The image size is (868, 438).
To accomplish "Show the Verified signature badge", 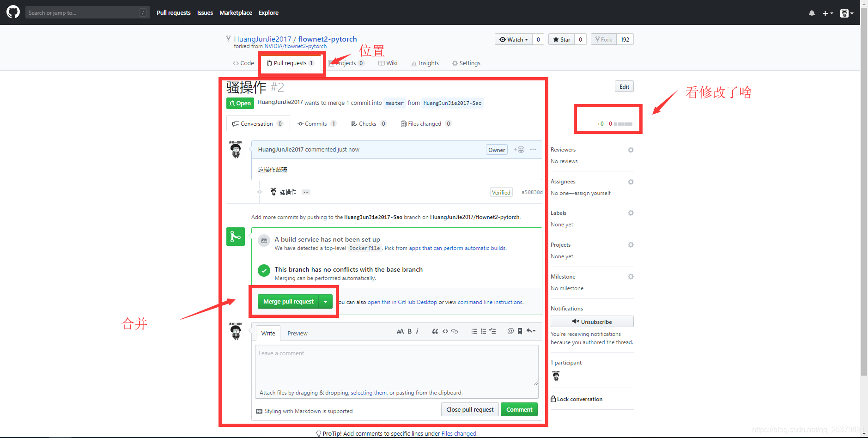I will pos(501,192).
